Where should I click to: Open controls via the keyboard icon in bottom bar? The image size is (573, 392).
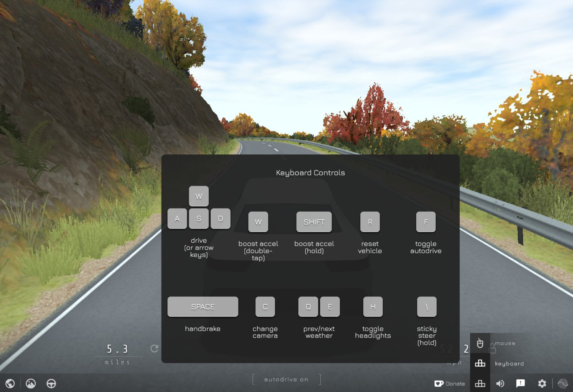point(480,383)
